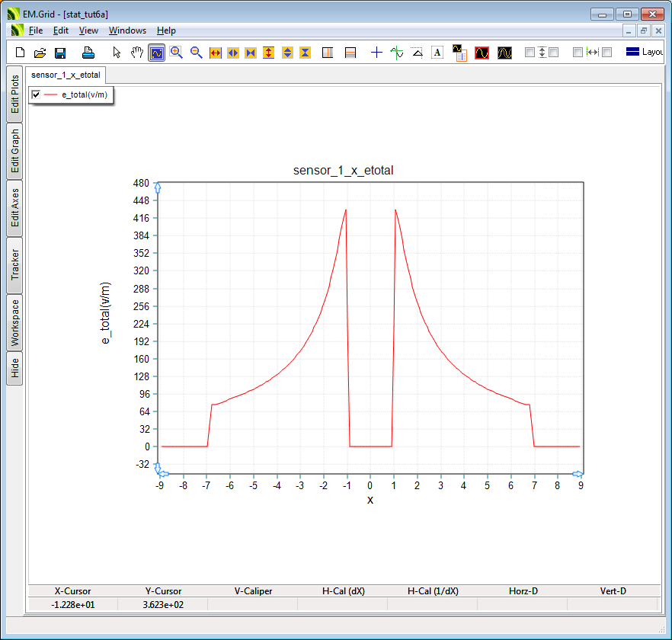672x640 pixels.
Task: Click the new document icon
Action: coord(21,53)
